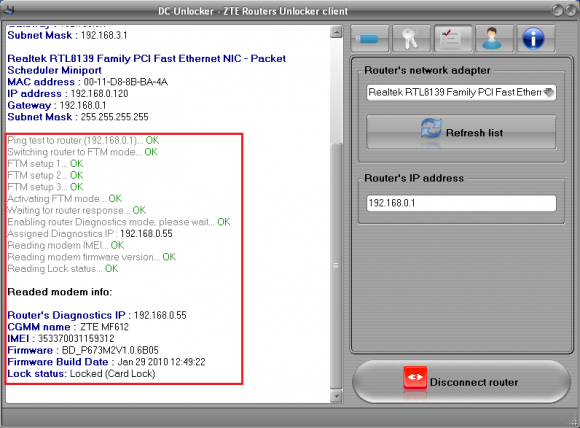580x428 pixels.
Task: Click the MAC address 00-11-D8-8B-BA-4A line
Action: [x=87, y=82]
